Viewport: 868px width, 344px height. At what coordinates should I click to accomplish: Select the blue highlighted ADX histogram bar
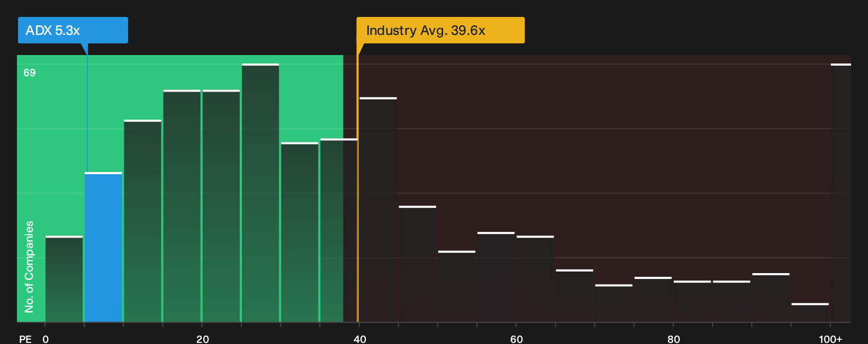[103, 247]
